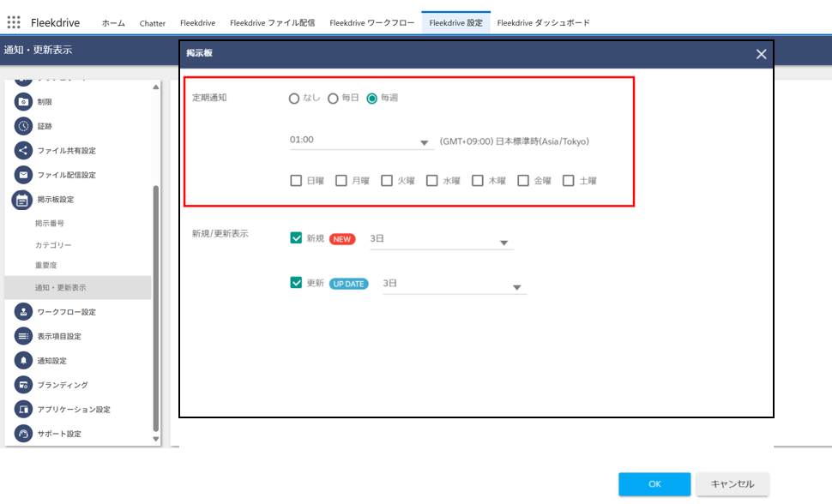The height and width of the screenshot is (504, 832).
Task: Check the 月曜 checkbox
Action: [x=341, y=180]
